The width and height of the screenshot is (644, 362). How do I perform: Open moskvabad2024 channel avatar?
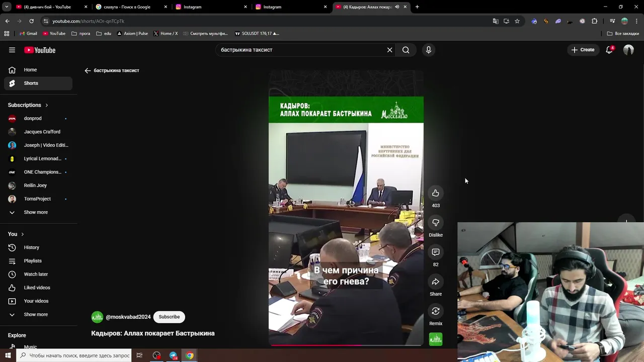pyautogui.click(x=97, y=317)
